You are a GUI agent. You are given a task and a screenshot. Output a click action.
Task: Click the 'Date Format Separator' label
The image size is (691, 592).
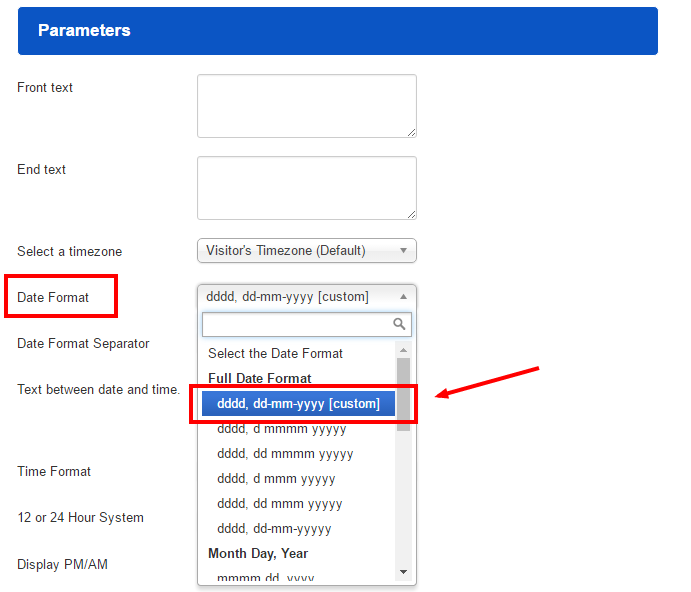[x=83, y=343]
